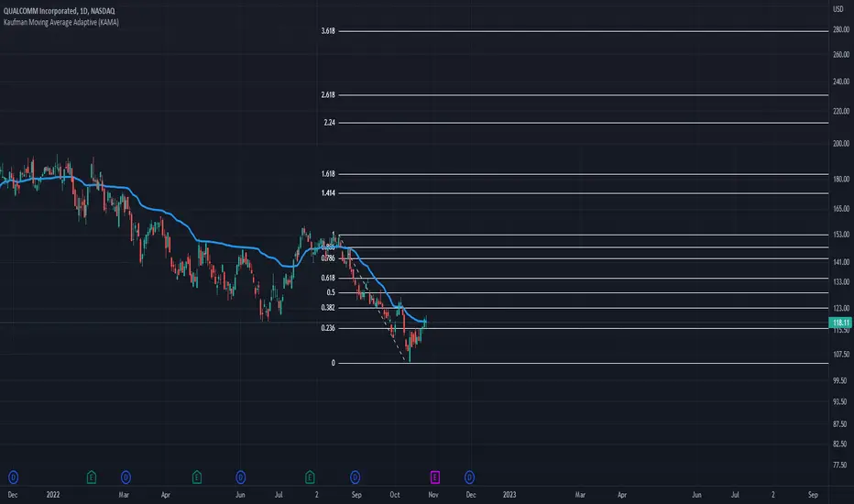This screenshot has height=504, width=854.
Task: Click the 153.00 price axis label
Action: coord(841,235)
